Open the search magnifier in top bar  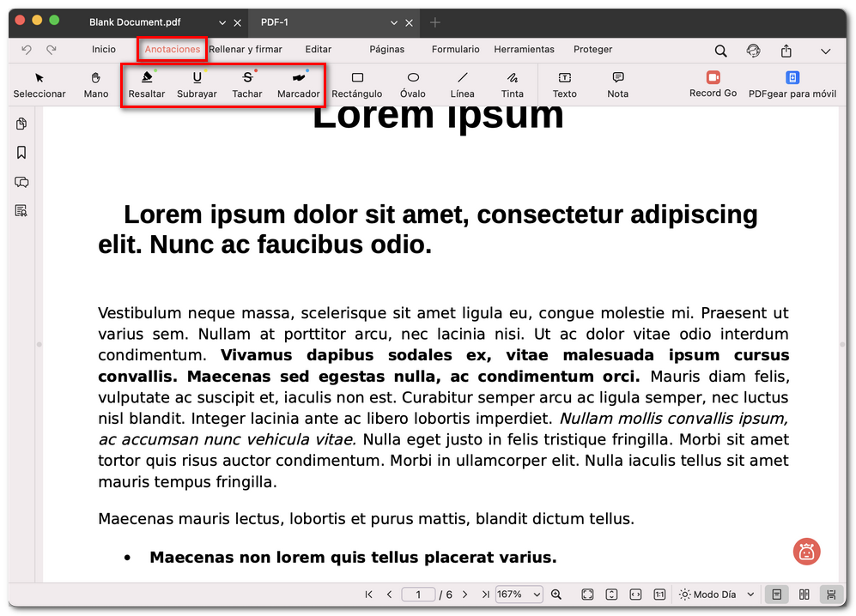coord(721,51)
